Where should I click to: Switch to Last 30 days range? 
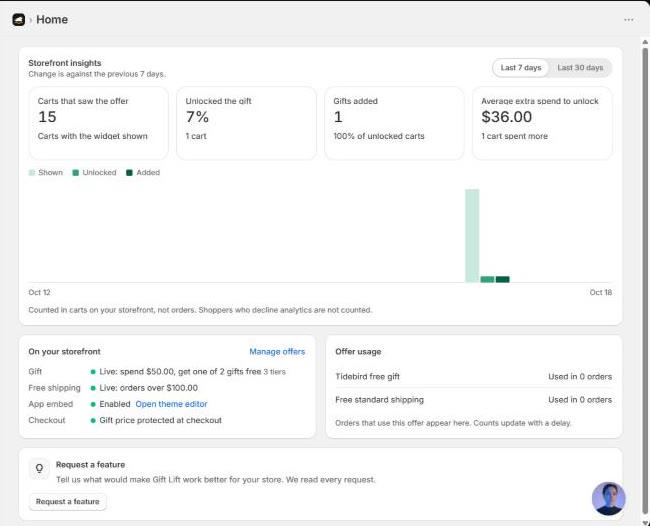click(580, 68)
